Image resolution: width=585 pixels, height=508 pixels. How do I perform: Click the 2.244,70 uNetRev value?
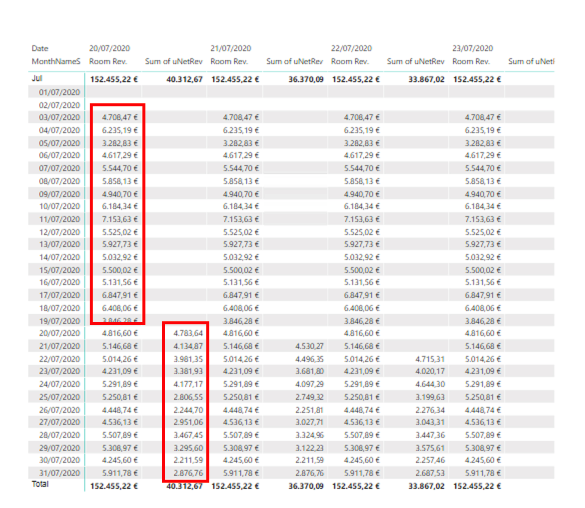[188, 410]
